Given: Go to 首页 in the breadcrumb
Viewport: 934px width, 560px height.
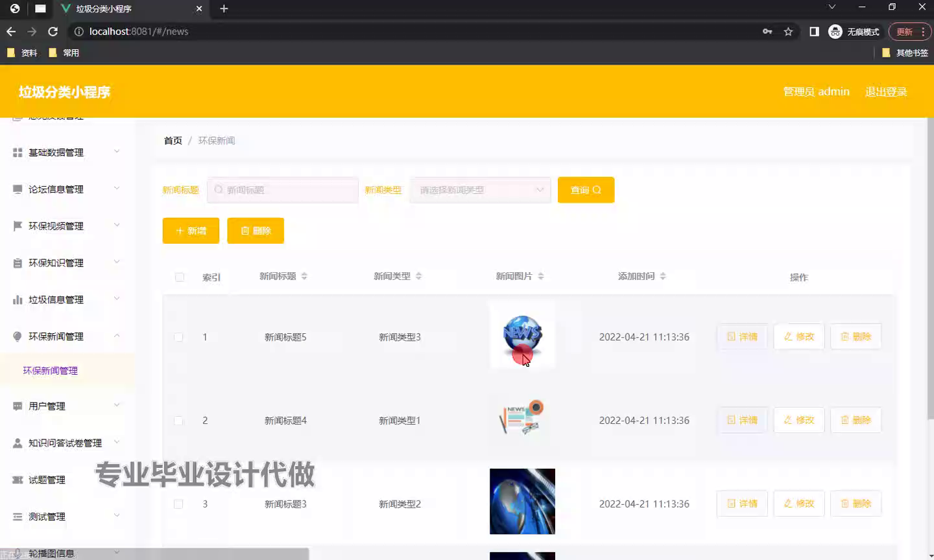Looking at the screenshot, I should pos(173,141).
